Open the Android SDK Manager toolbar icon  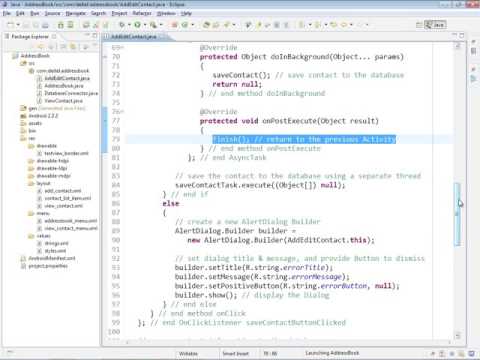[x=61, y=25]
